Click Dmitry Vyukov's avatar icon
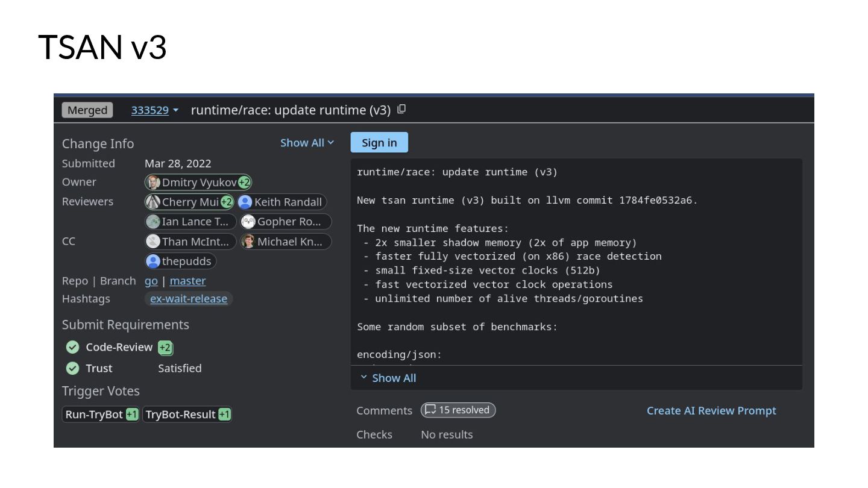868x488 pixels. coord(154,183)
